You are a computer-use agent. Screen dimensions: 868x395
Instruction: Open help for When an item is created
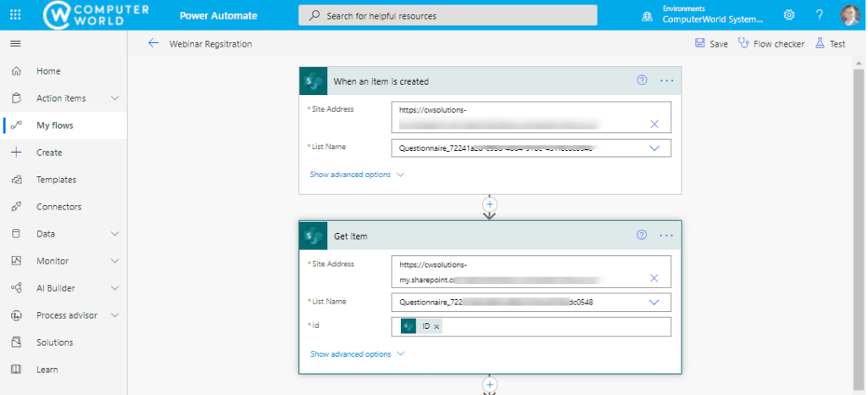click(643, 81)
